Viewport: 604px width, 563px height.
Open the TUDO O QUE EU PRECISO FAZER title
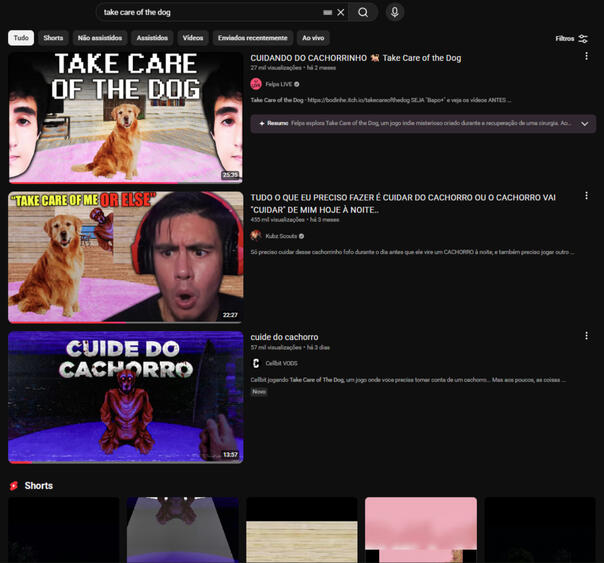click(x=403, y=203)
